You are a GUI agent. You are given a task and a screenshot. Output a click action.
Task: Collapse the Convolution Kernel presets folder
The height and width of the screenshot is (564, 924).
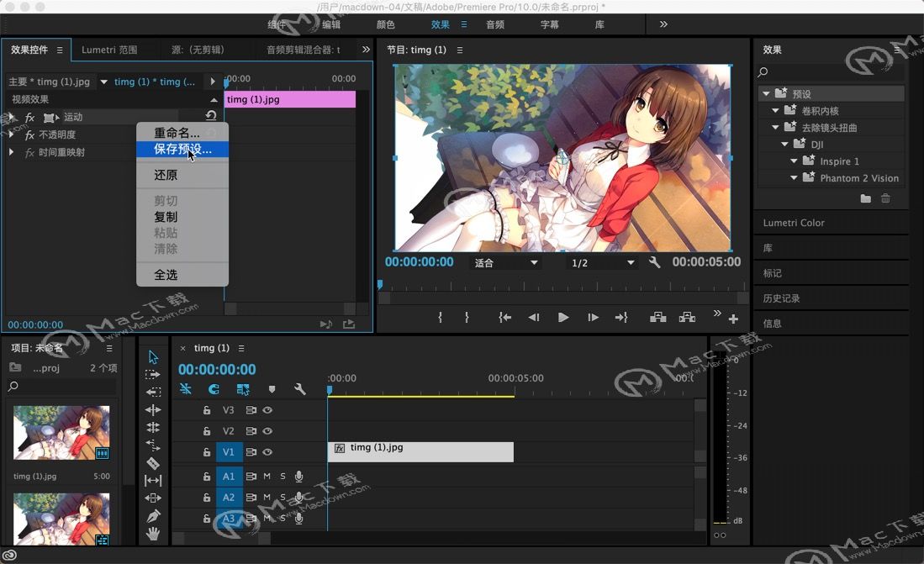point(775,111)
